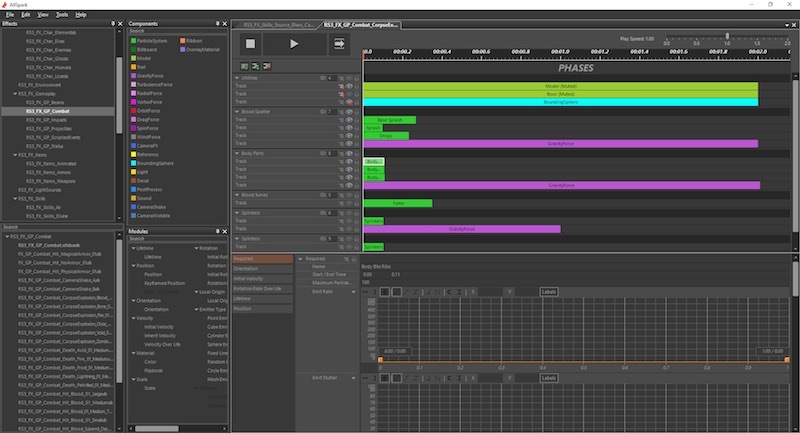
Task: Select the WindForce component
Action: [x=146, y=137]
